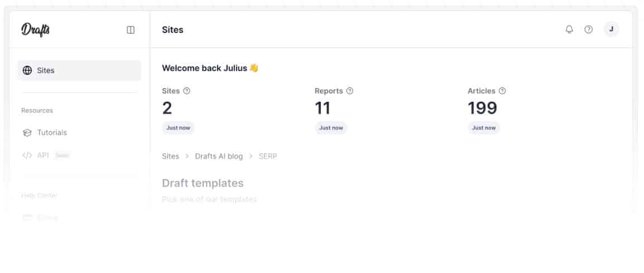644x273 pixels.
Task: Click the Articles count 199
Action: point(482,108)
